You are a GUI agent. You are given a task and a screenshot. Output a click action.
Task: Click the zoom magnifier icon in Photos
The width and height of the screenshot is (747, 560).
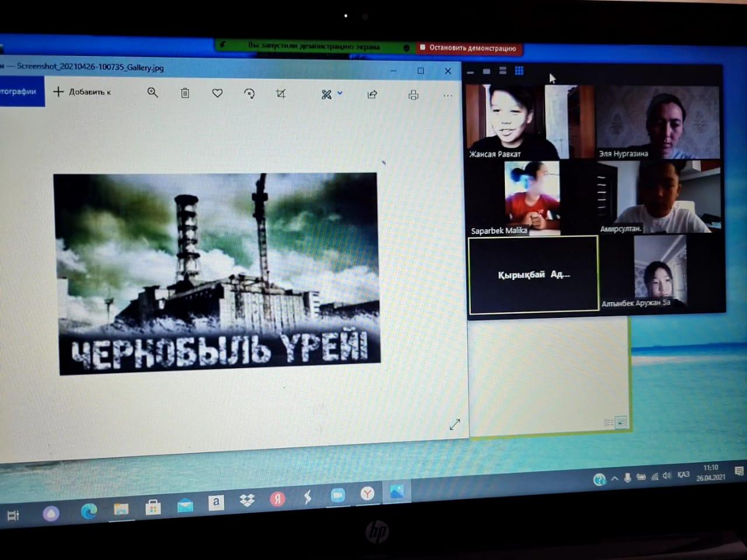pos(152,93)
